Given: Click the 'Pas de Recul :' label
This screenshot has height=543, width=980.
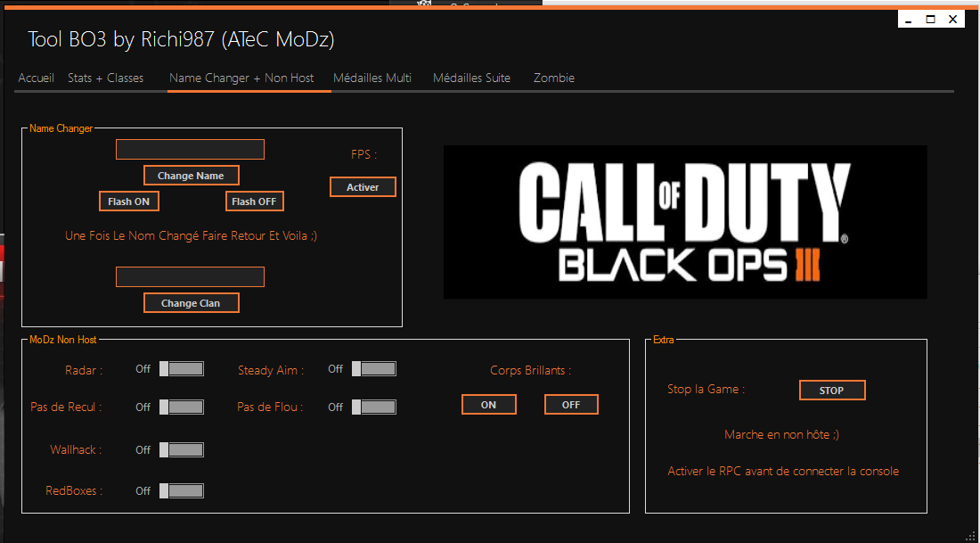Looking at the screenshot, I should [x=66, y=407].
